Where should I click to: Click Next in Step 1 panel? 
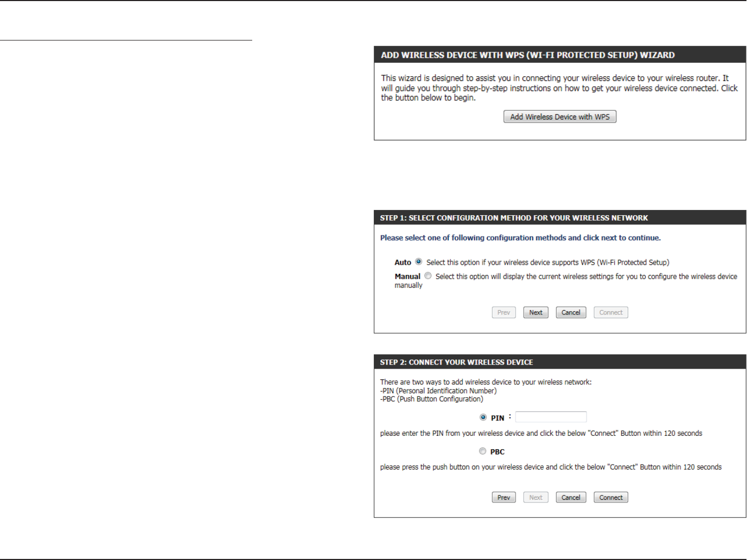(x=535, y=312)
